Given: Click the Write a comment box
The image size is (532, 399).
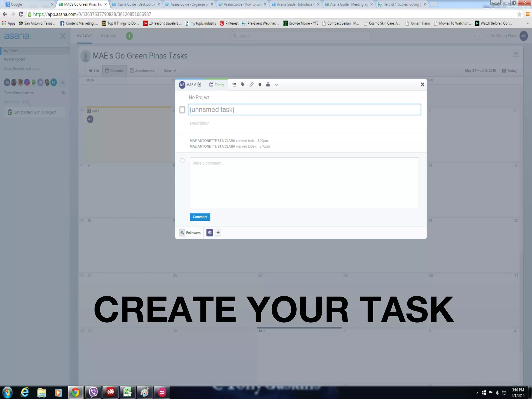Looking at the screenshot, I should coord(304,182).
